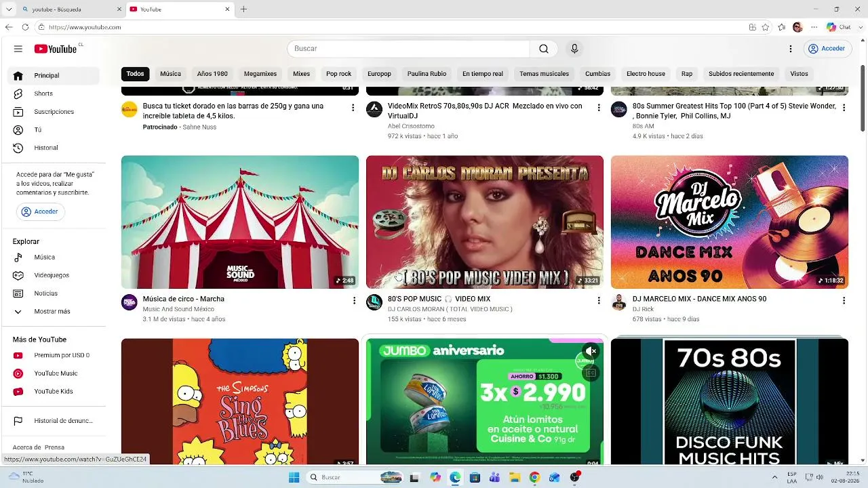
Task: Click the YouTube search input field
Action: [409, 49]
